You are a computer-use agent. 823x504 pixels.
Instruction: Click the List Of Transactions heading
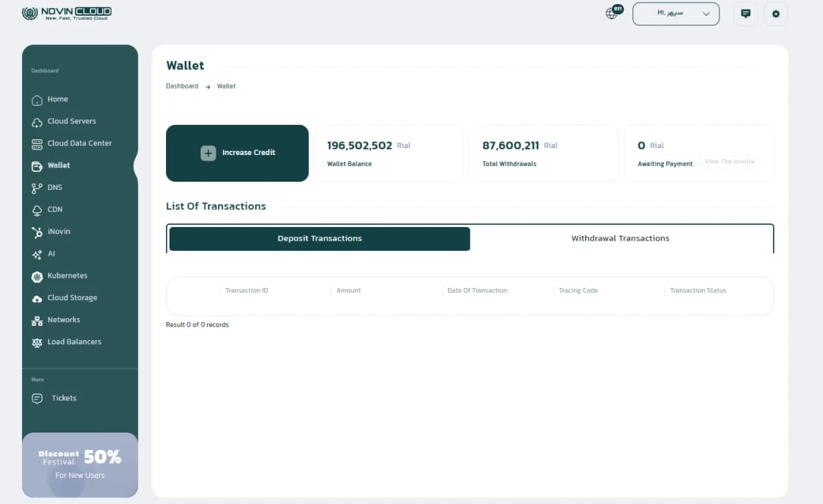coord(216,206)
